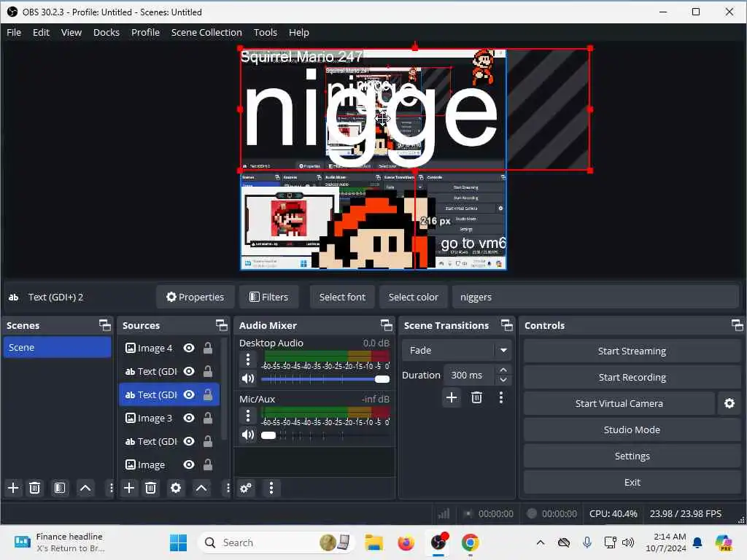Add a scene transition with the plus icon
Image resolution: width=747 pixels, height=560 pixels.
click(452, 397)
